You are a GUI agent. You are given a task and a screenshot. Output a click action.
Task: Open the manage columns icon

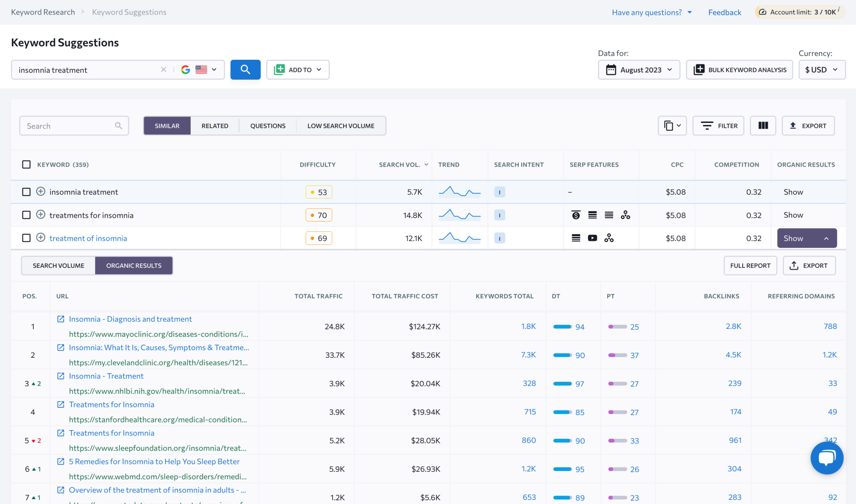click(763, 125)
